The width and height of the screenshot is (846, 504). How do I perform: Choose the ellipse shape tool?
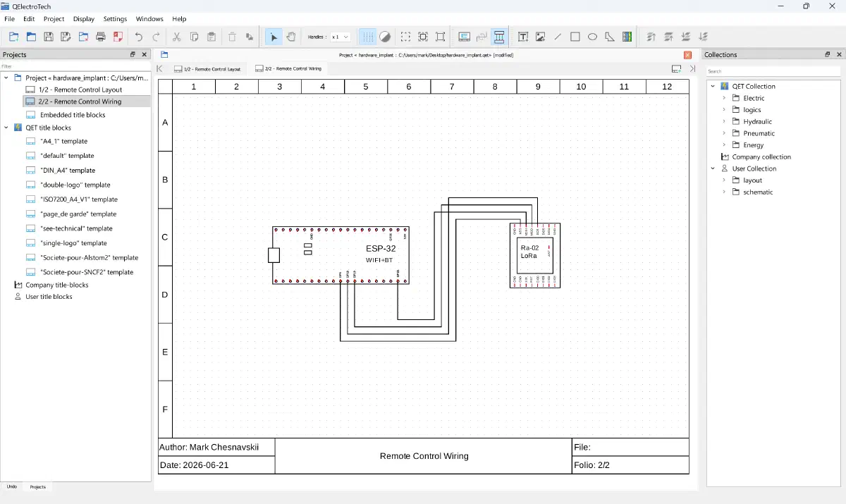(593, 37)
